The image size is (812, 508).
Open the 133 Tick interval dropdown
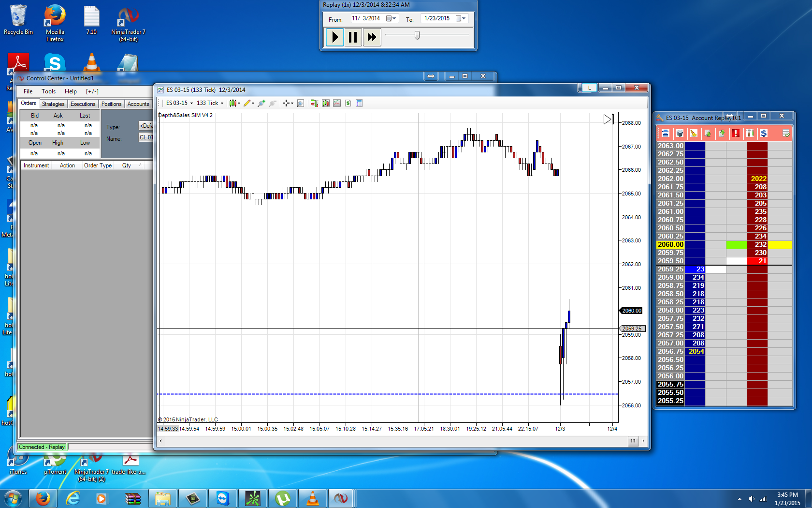pos(210,103)
